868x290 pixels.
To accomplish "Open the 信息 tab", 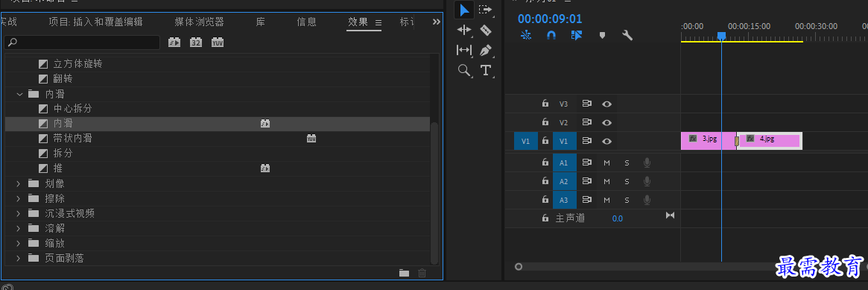I will [x=307, y=22].
